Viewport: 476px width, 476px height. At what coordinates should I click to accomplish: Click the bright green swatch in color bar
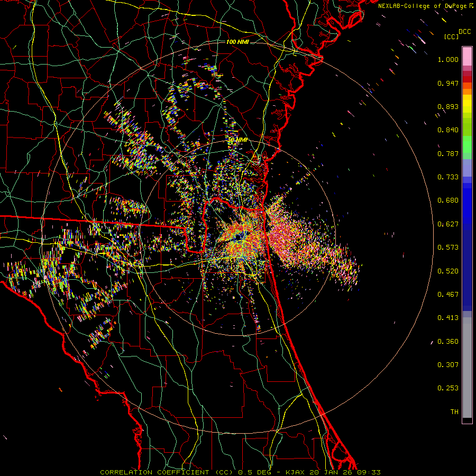point(467,144)
